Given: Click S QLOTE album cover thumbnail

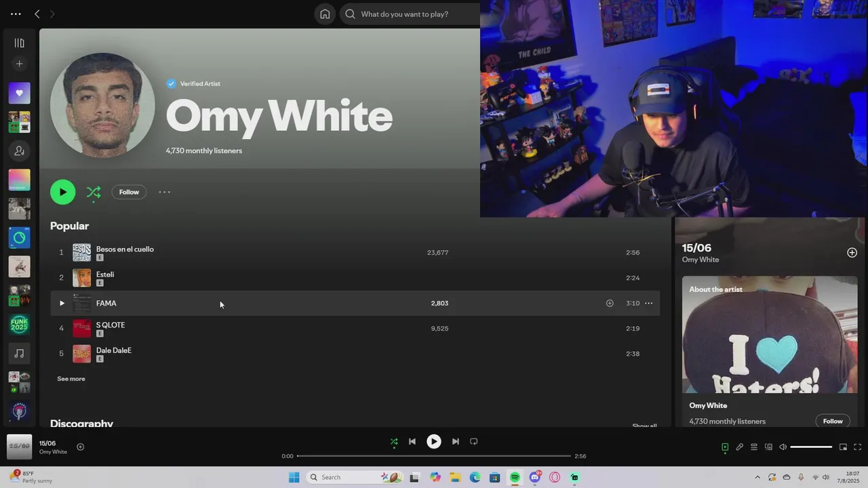Looking at the screenshot, I should tap(81, 328).
